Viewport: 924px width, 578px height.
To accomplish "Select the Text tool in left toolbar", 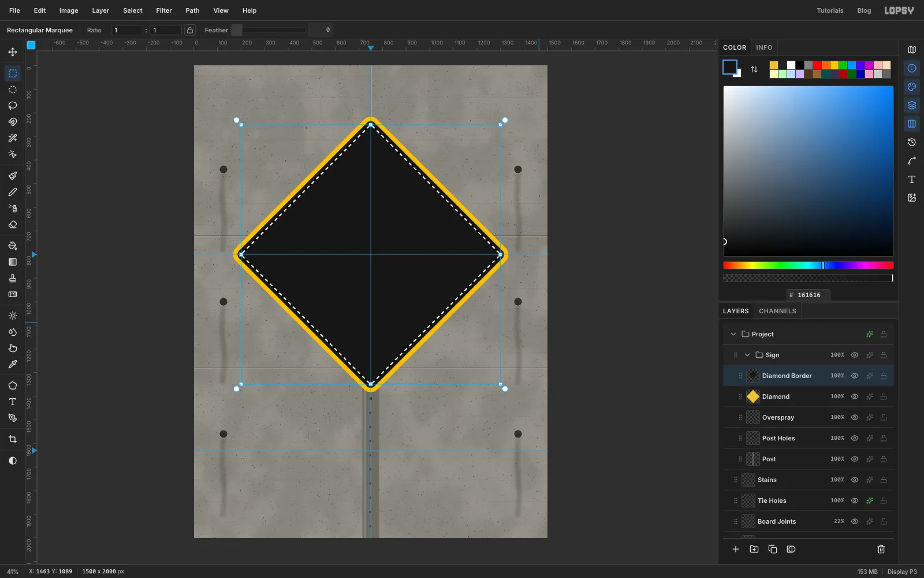I will (13, 402).
